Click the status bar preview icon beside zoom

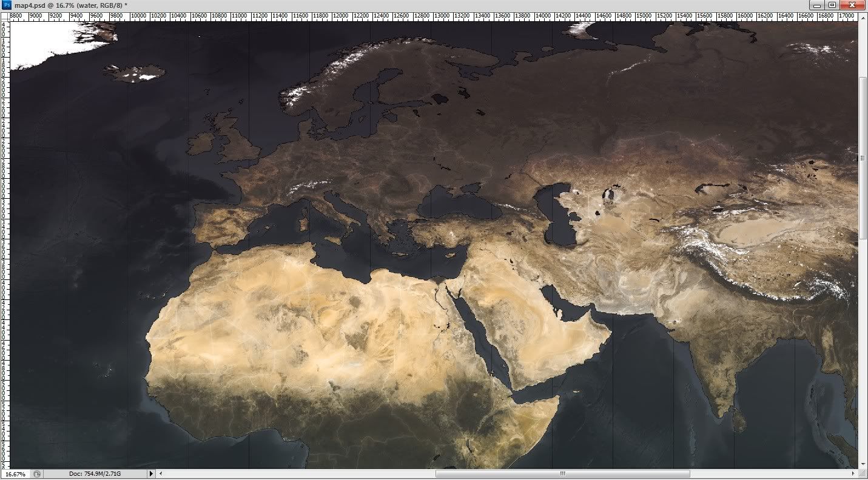37,474
